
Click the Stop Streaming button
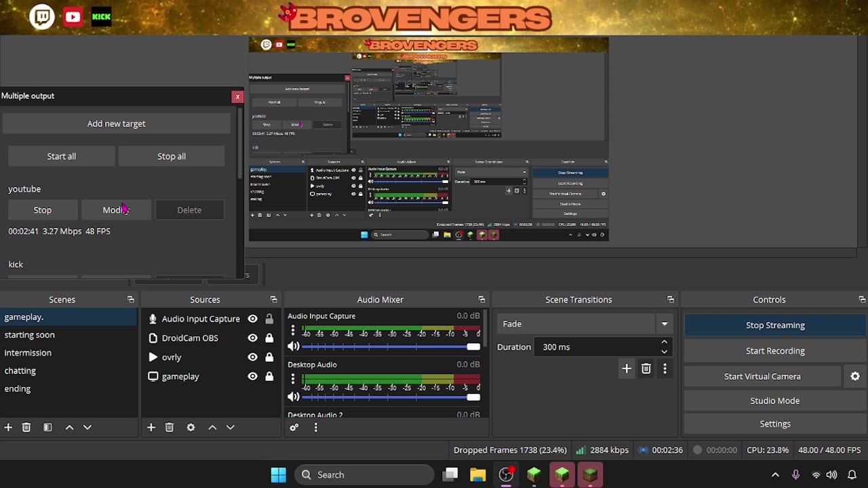tap(775, 325)
